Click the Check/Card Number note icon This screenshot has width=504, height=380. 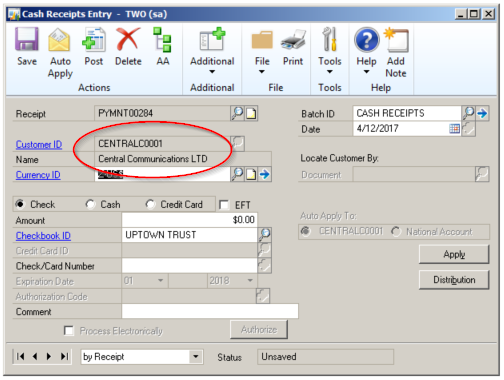(265, 266)
